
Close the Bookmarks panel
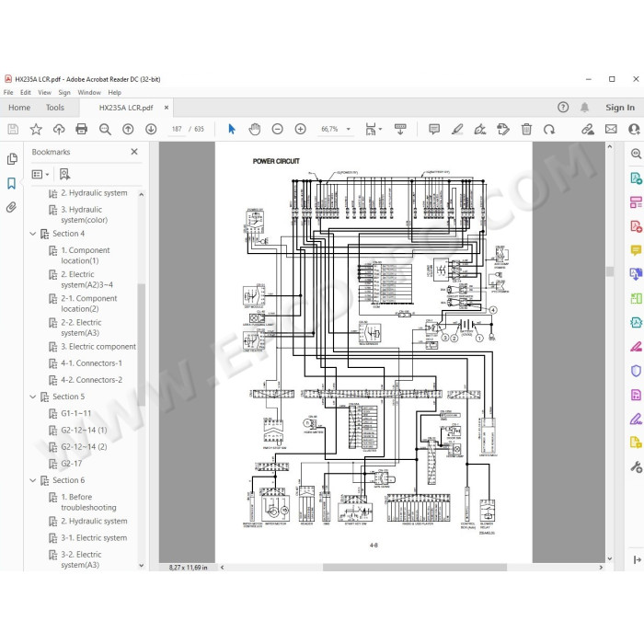click(x=134, y=152)
